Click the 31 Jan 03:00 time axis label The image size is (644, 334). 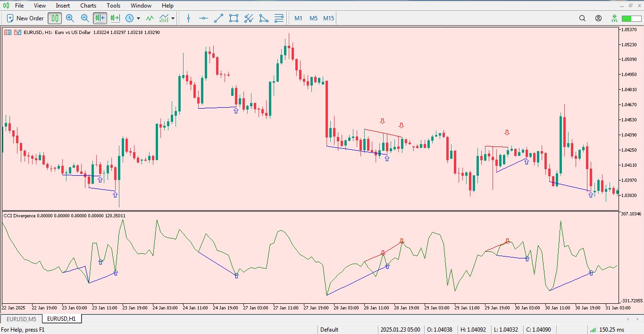pos(618,308)
